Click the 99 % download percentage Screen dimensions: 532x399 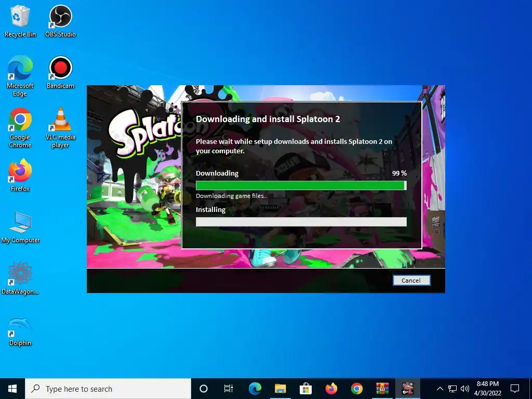click(x=400, y=173)
